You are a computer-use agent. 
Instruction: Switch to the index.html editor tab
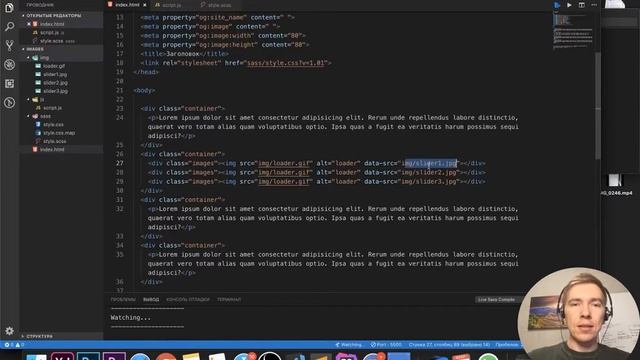(x=127, y=5)
